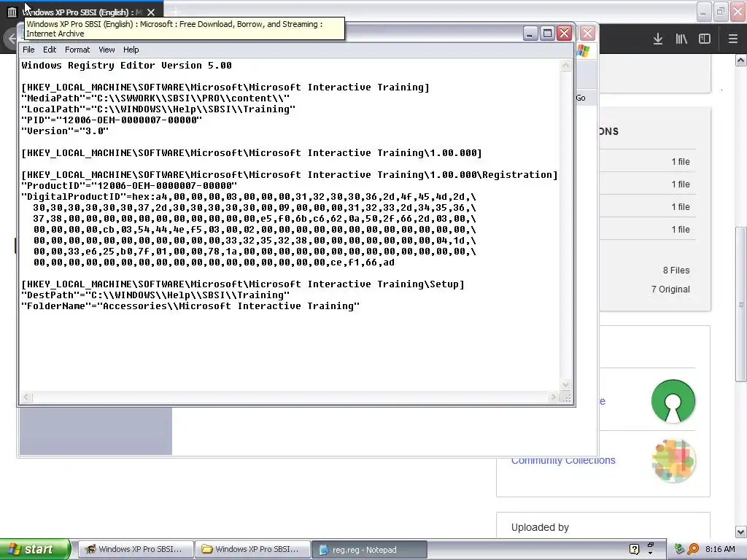Toggle the browser sidebar icon

click(x=705, y=39)
